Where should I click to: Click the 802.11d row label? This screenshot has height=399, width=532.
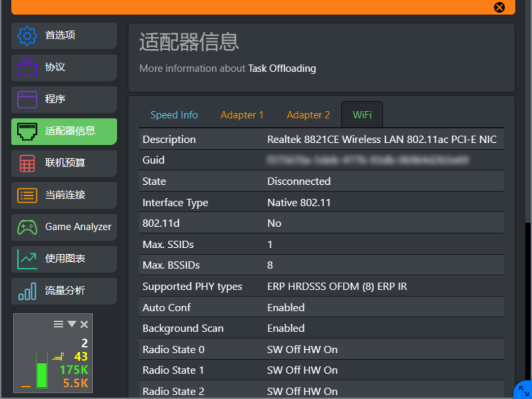tap(162, 223)
